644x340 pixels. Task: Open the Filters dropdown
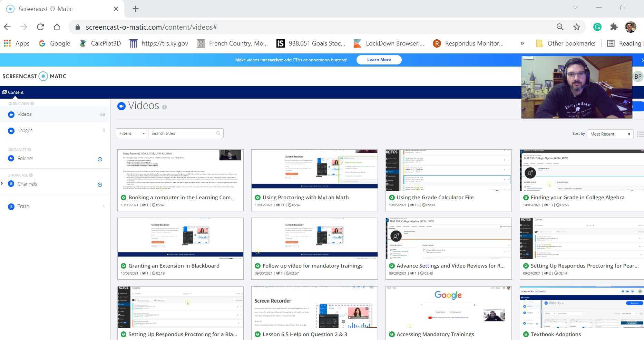(132, 133)
